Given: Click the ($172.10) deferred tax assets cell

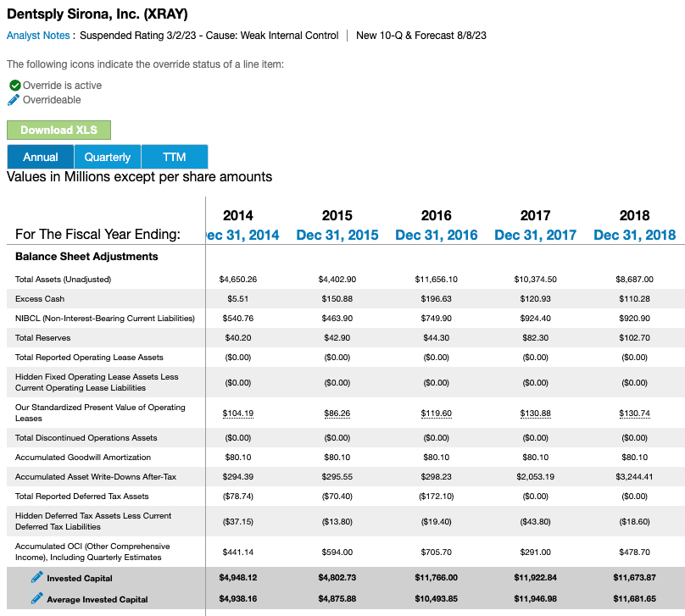Looking at the screenshot, I should [x=437, y=497].
